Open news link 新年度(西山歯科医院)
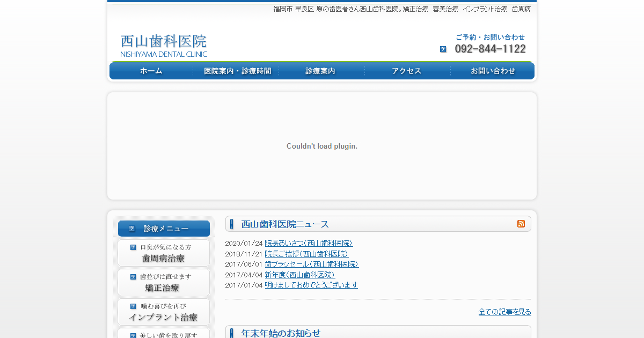 click(x=299, y=275)
